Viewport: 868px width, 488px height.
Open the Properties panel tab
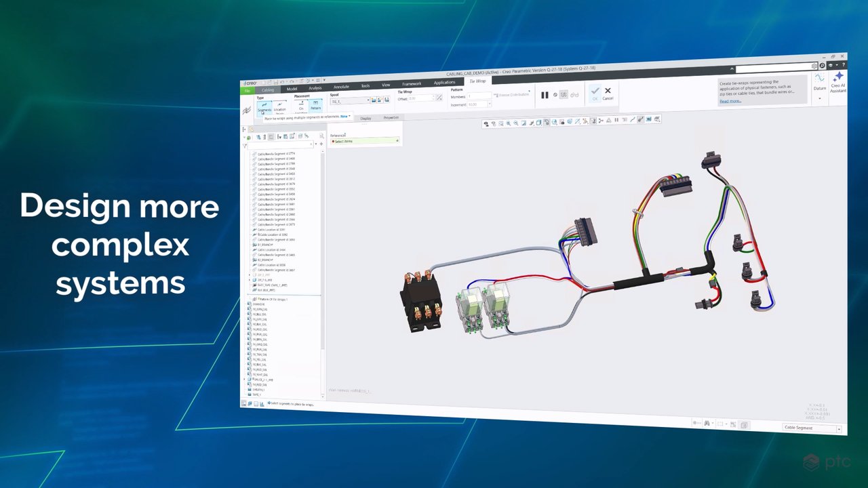[x=391, y=118]
